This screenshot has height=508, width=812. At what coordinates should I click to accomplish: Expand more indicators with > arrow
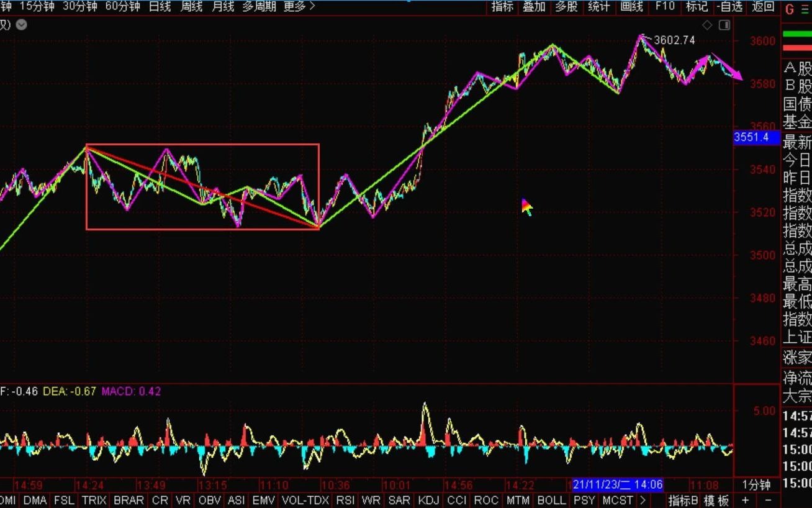[x=643, y=501]
